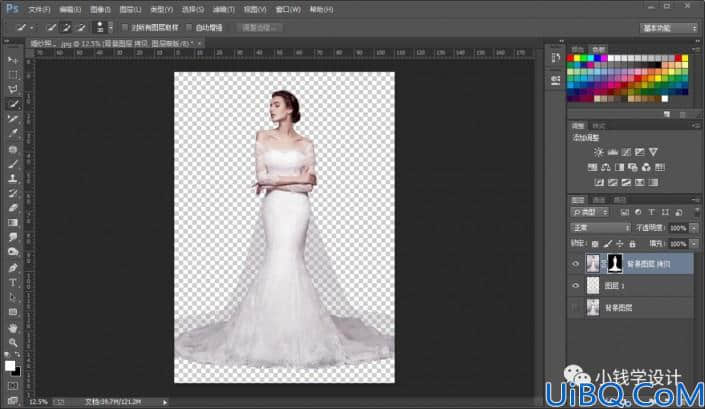
Task: Select the Quick Selection tool
Action: pos(13,104)
